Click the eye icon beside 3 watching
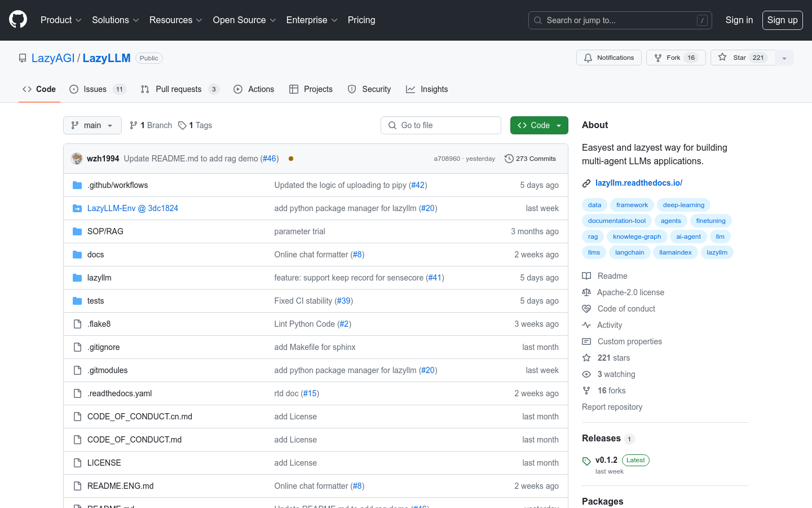Image resolution: width=812 pixels, height=508 pixels. point(586,374)
